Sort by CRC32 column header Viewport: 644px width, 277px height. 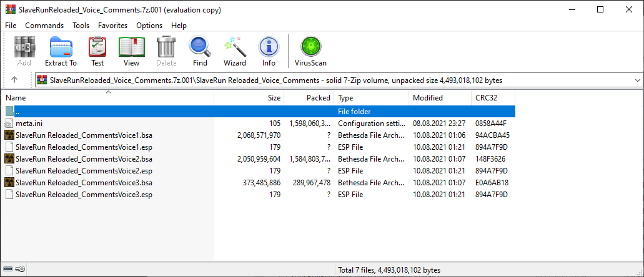493,98
